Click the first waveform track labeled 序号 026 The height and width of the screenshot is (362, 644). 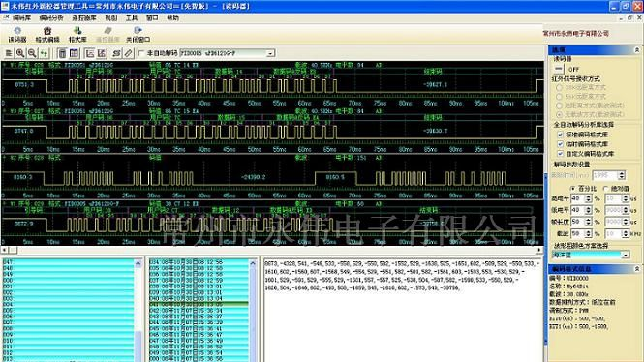tap(273, 84)
